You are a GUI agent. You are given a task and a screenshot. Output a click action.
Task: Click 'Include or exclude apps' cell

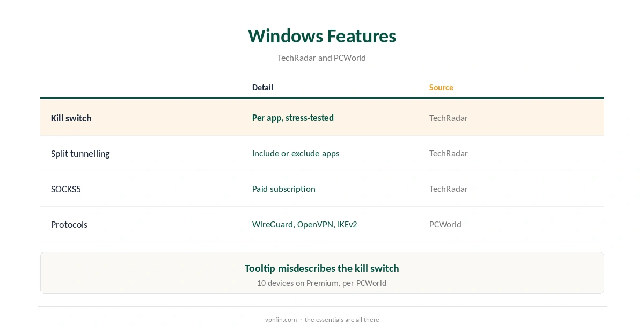(x=296, y=153)
